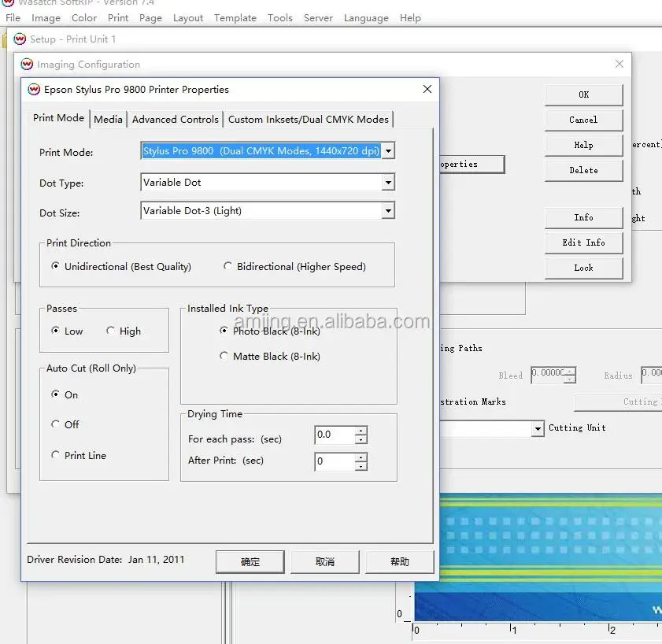Image resolution: width=662 pixels, height=644 pixels.
Task: Open the Template menu
Action: point(235,17)
